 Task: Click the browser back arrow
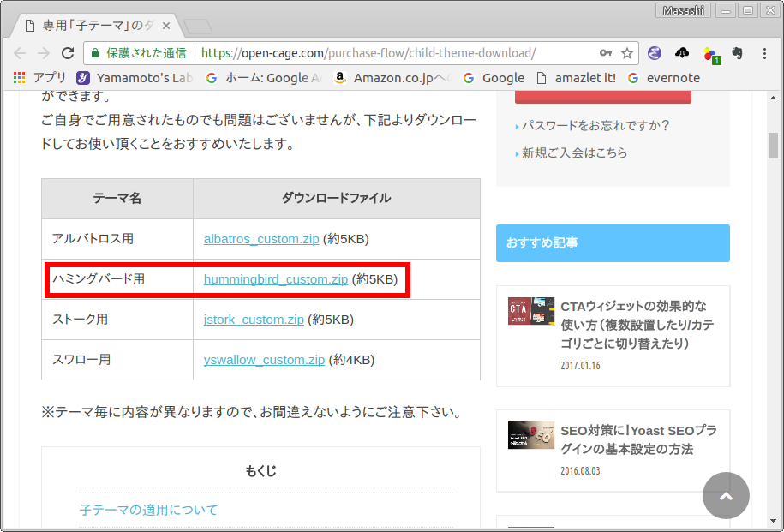20,53
